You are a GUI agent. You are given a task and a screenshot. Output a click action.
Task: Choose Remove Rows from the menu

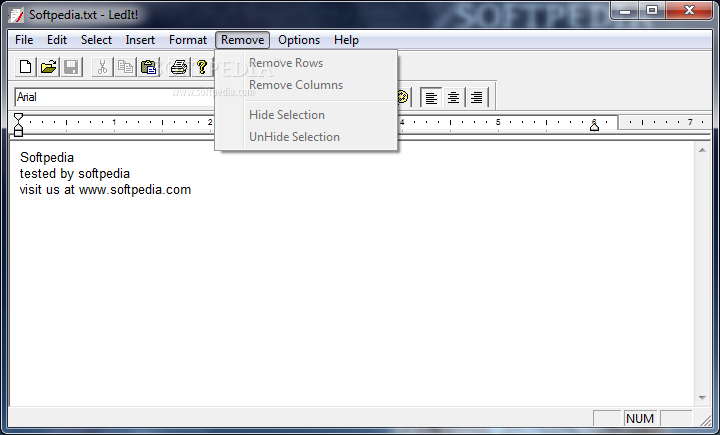(x=306, y=63)
